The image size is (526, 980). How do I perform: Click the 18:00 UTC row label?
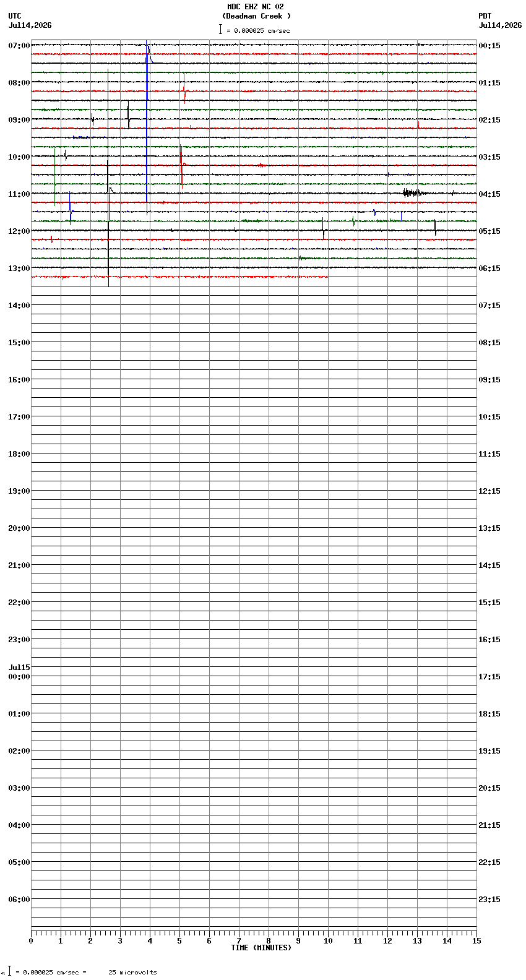point(19,454)
